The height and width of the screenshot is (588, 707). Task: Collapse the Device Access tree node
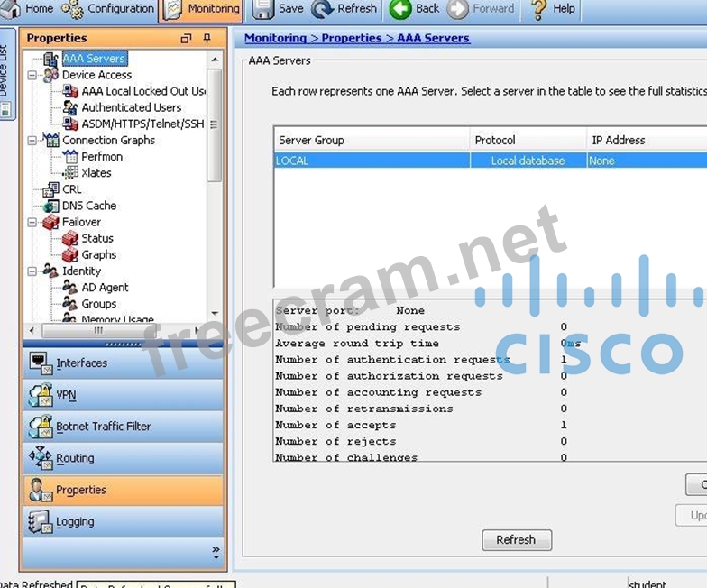pyautogui.click(x=32, y=76)
